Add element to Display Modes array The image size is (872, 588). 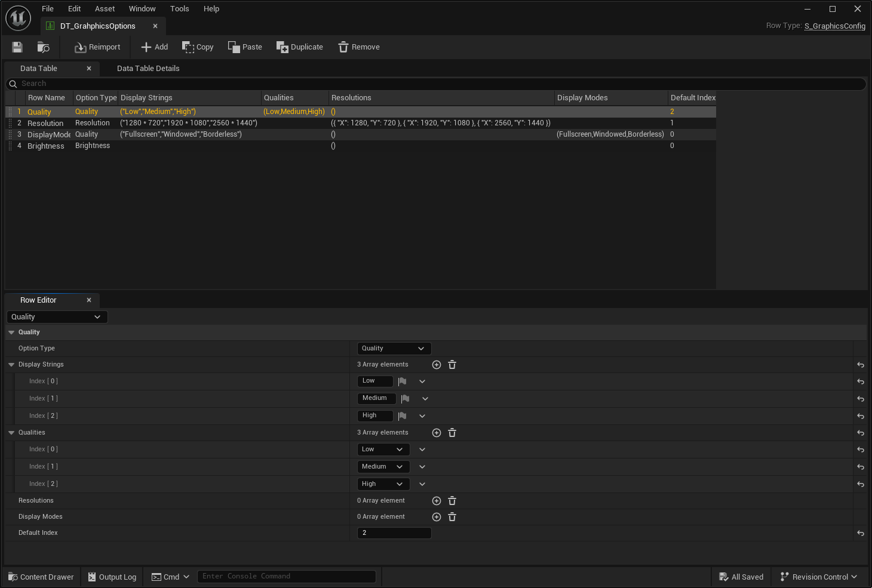[x=437, y=517]
